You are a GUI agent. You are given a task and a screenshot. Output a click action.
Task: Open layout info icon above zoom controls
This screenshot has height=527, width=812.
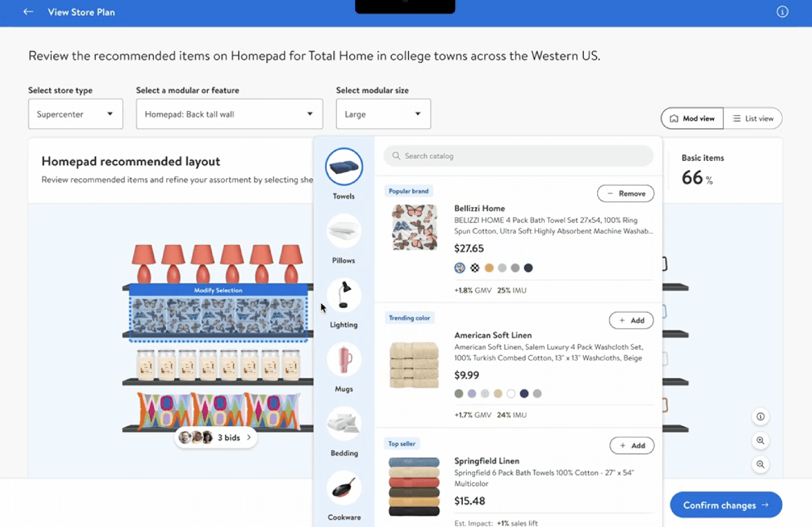(760, 416)
